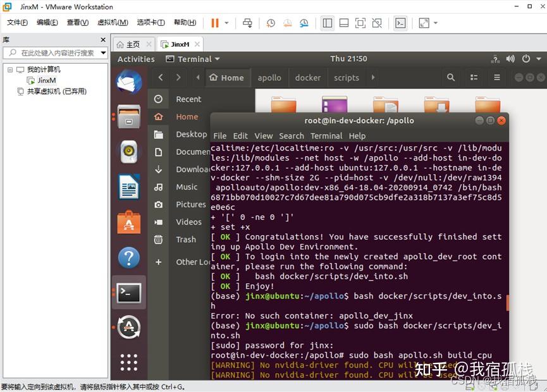Image resolution: width=547 pixels, height=392 pixels.
Task: Open the Ubuntu system menu arrow in the top bar
Action: (539, 59)
